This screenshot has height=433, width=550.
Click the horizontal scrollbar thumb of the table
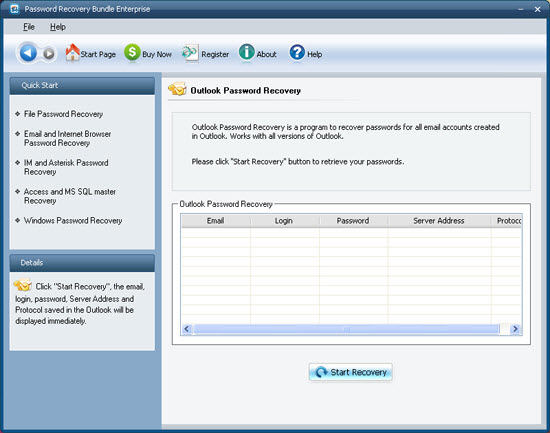click(x=346, y=329)
